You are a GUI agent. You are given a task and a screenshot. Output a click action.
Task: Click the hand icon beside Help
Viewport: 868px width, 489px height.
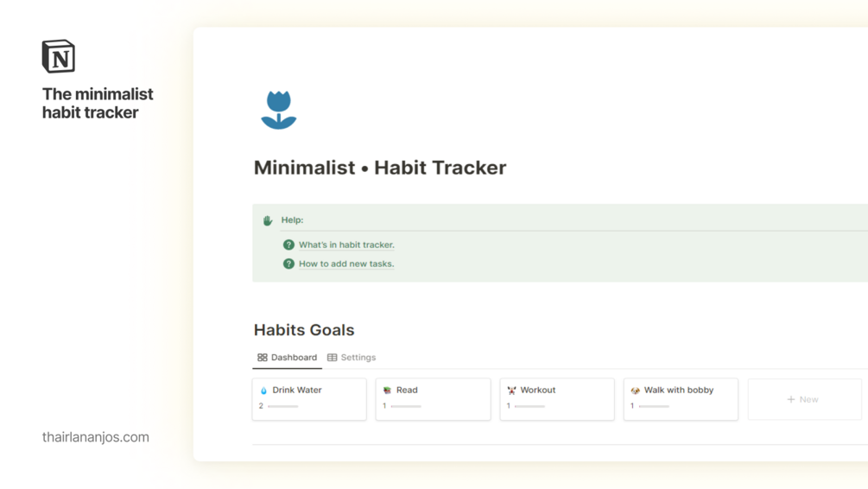(268, 220)
